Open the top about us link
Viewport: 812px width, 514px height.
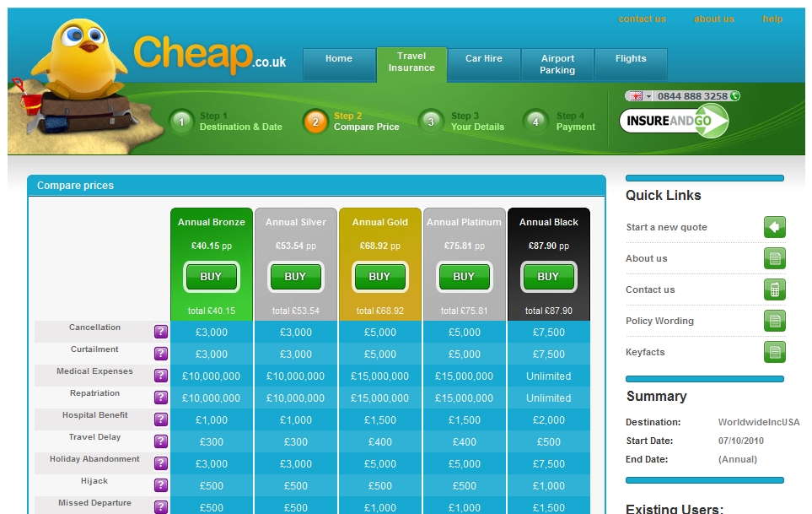coord(714,19)
